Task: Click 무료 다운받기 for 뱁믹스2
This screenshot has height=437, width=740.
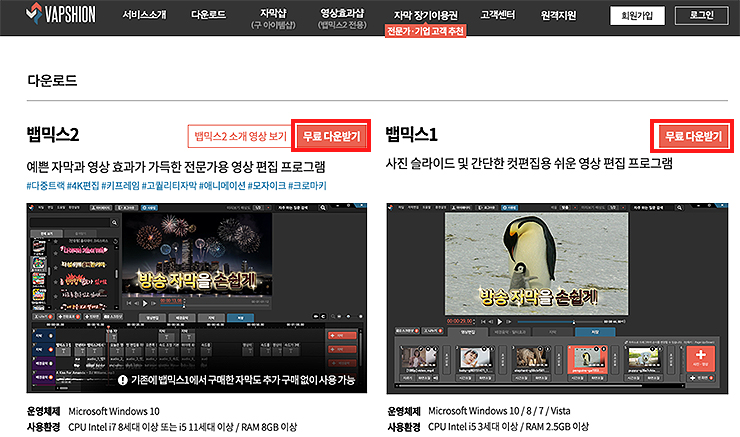Action: click(331, 136)
